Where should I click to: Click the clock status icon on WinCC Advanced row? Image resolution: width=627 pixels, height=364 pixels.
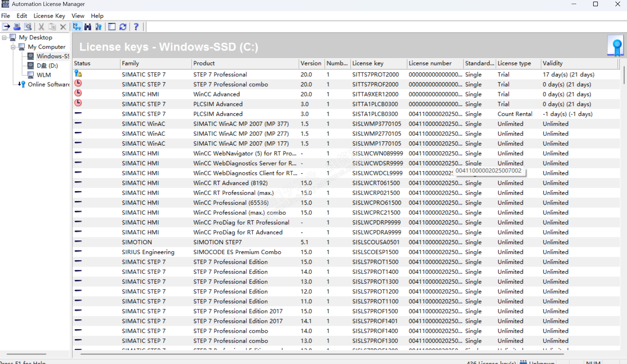tap(78, 93)
